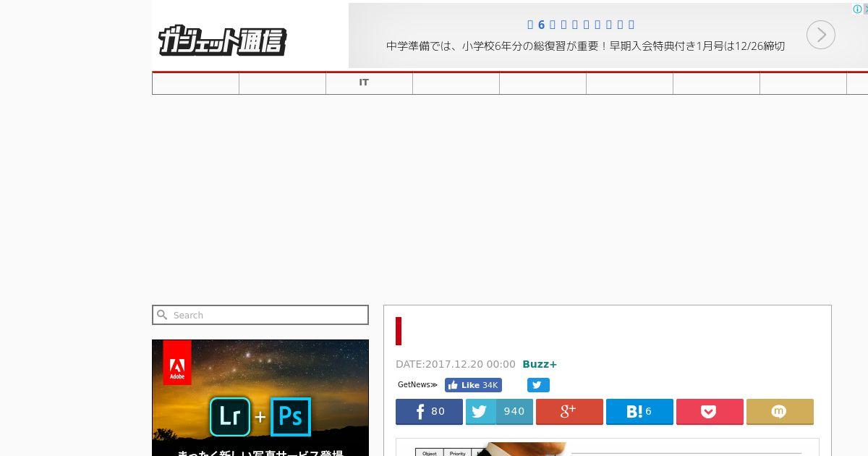
Task: Click the Adobe logo in the ad
Action: (x=177, y=362)
